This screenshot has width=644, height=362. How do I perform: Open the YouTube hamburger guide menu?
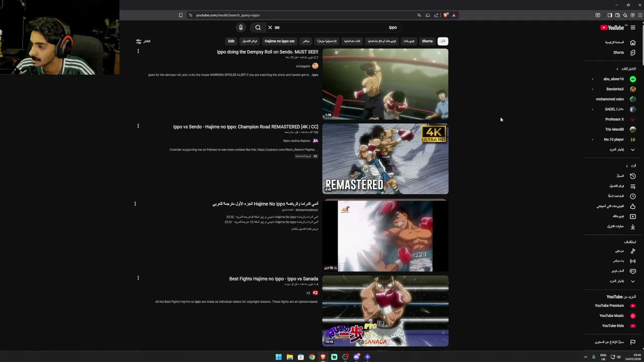633,28
